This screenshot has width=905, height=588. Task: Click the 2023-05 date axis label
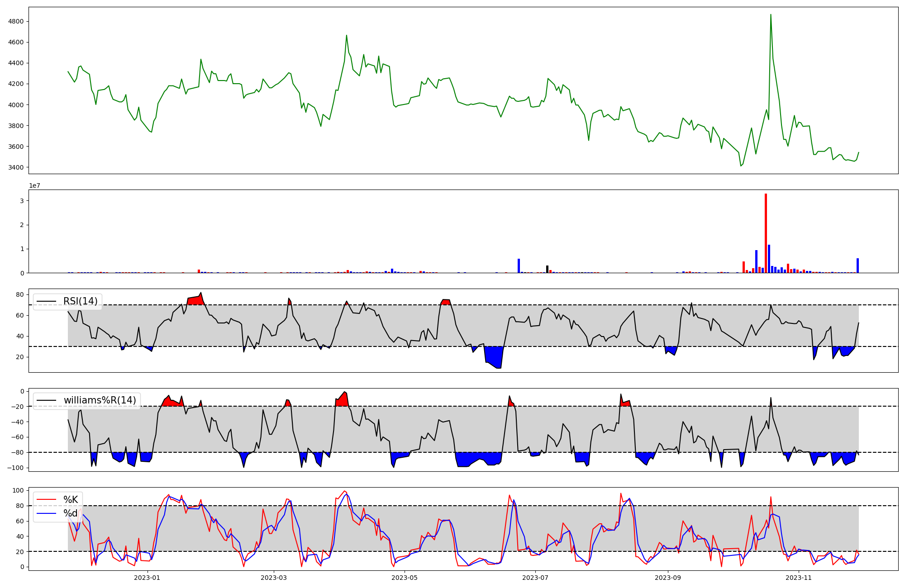pos(404,578)
